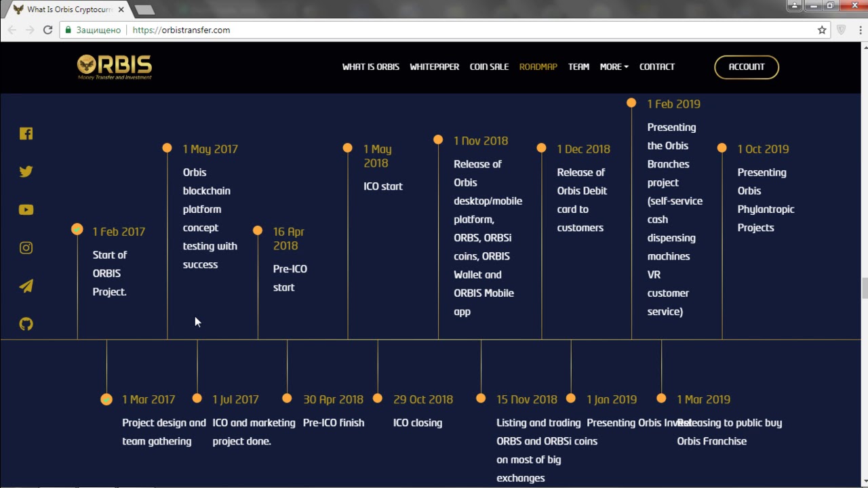Open the Orbis GitHub icon
Viewport: 868px width, 488px height.
pyautogui.click(x=26, y=324)
